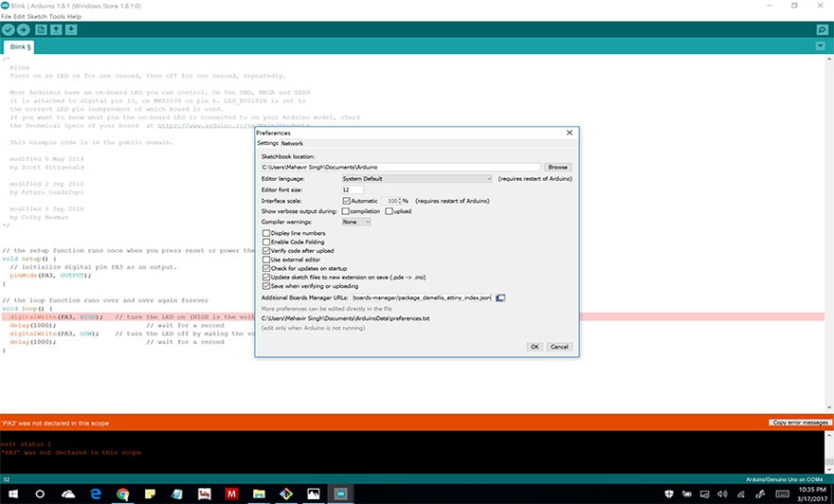Open tab options dropdown arrow at right
The width and height of the screenshot is (834, 504).
tap(820, 46)
